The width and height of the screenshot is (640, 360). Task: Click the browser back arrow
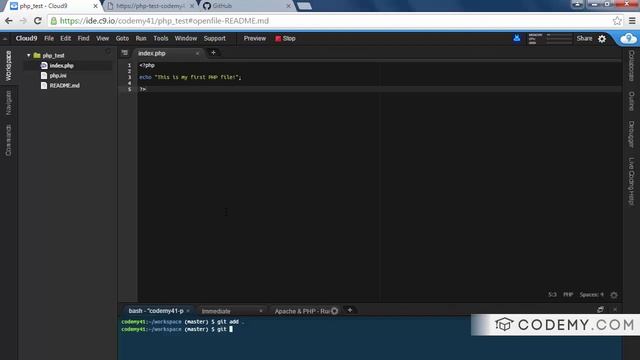pos(9,21)
